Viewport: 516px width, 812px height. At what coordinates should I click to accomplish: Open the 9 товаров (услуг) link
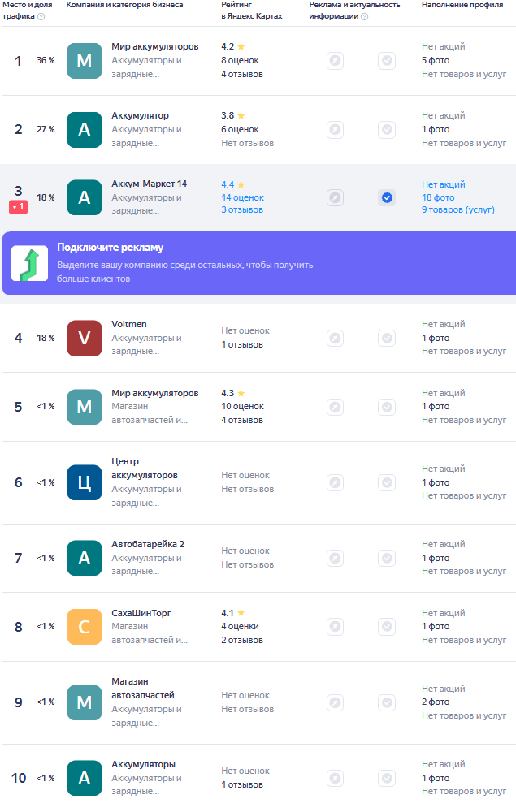point(458,209)
